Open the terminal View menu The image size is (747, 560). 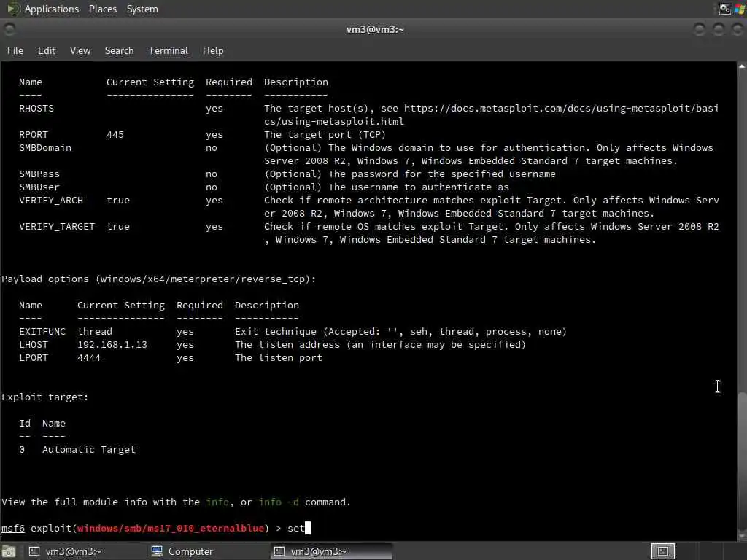pyautogui.click(x=80, y=50)
